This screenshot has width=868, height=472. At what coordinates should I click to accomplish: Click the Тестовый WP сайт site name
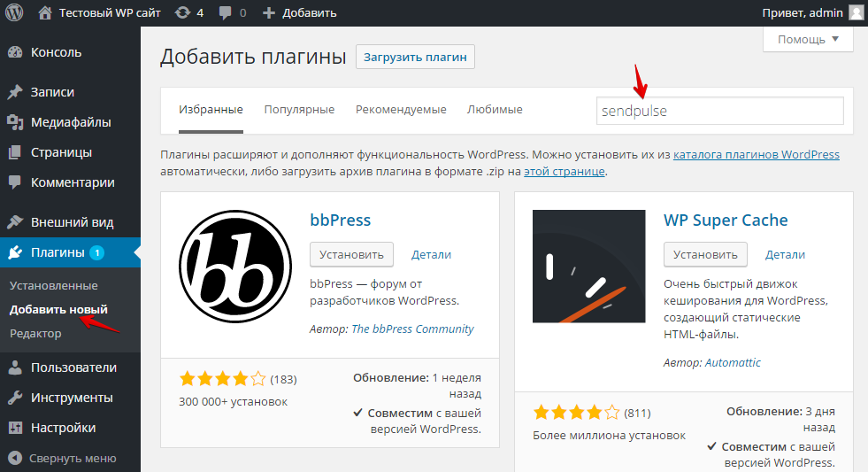[x=110, y=12]
